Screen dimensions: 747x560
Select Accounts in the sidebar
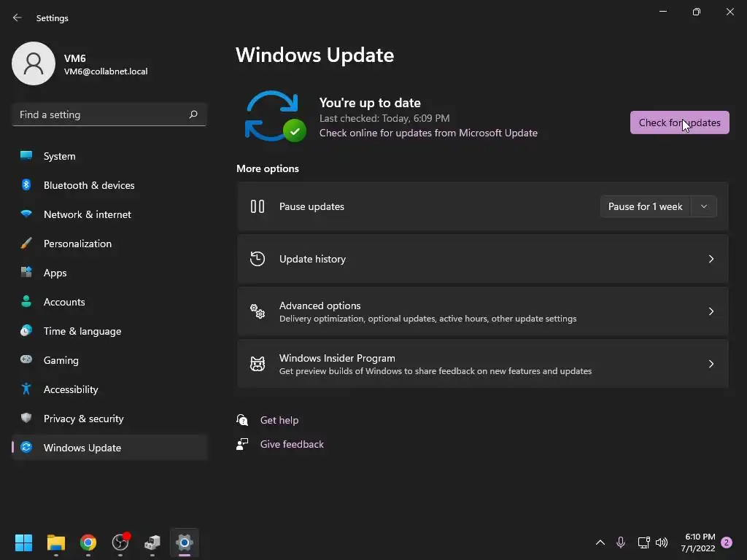(109, 301)
